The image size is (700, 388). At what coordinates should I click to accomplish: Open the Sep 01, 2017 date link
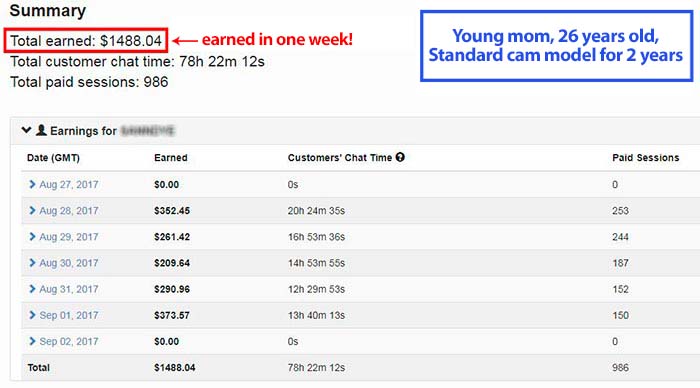[69, 315]
